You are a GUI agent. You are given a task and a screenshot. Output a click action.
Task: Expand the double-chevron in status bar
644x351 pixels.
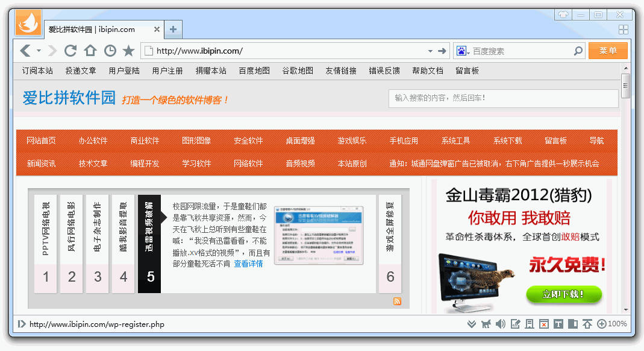(x=472, y=324)
